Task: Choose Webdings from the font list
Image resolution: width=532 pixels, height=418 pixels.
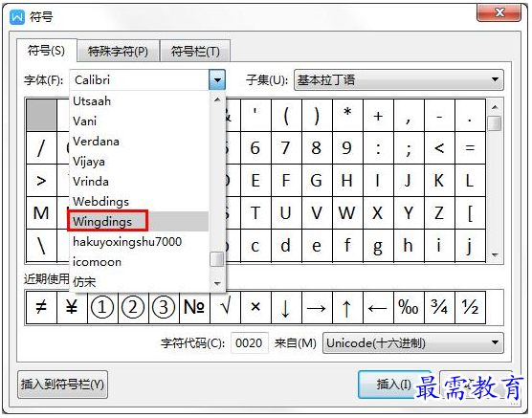Action: [139, 201]
